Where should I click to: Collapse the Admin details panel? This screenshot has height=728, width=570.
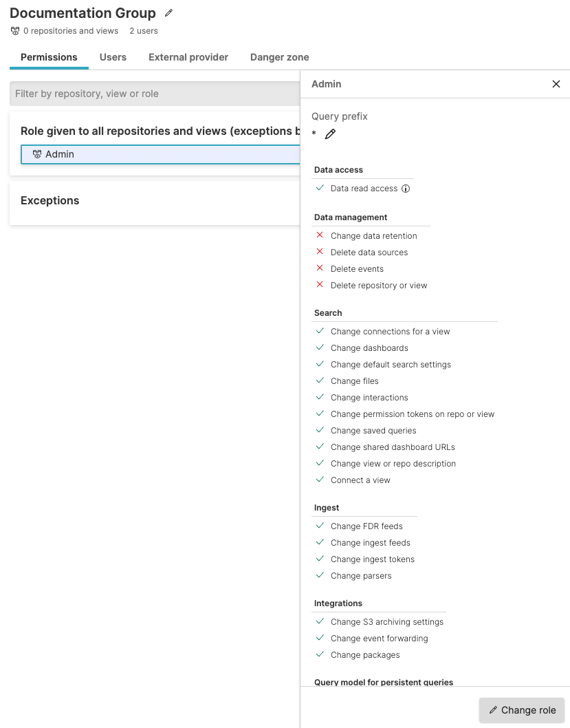(x=556, y=83)
